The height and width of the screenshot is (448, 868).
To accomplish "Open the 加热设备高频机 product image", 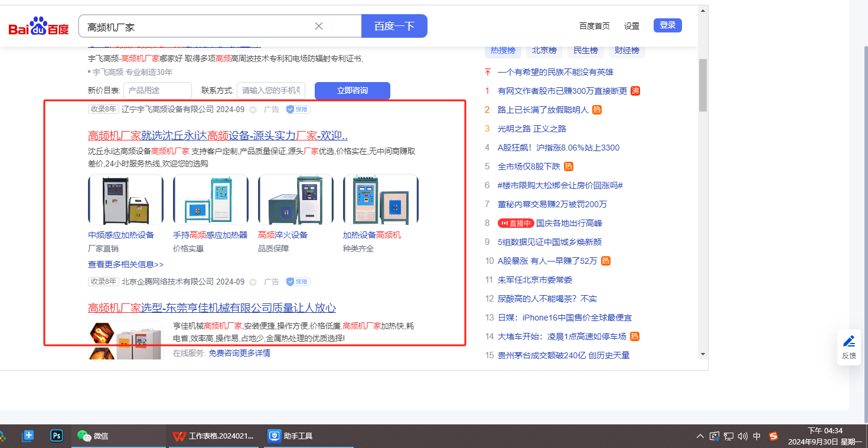I will (381, 200).
